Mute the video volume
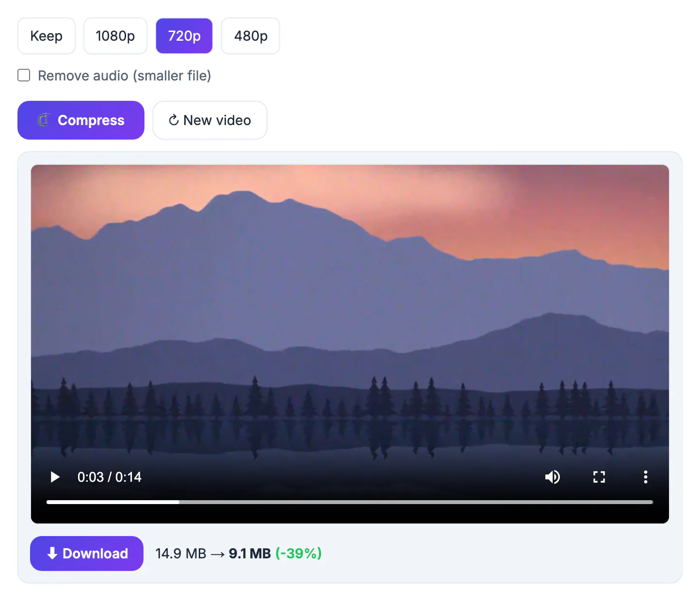 (553, 477)
